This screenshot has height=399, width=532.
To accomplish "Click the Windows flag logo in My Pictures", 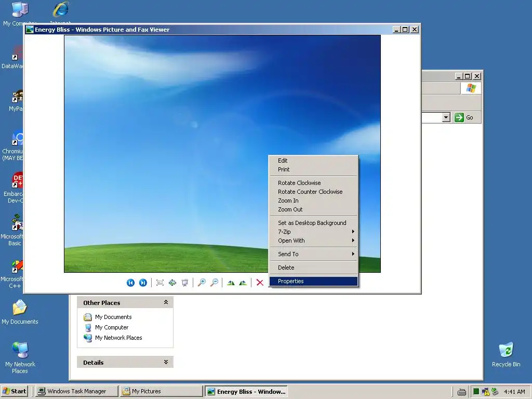I will click(471, 88).
